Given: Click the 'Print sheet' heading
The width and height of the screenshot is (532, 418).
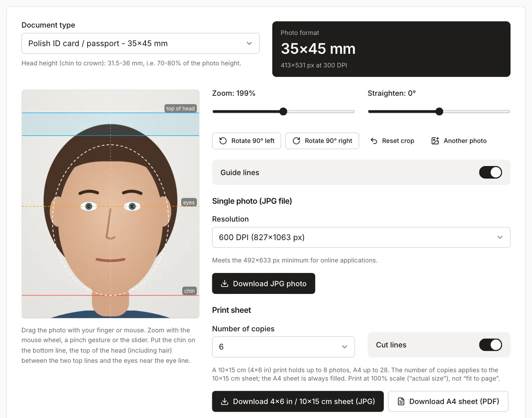Looking at the screenshot, I should click(231, 310).
